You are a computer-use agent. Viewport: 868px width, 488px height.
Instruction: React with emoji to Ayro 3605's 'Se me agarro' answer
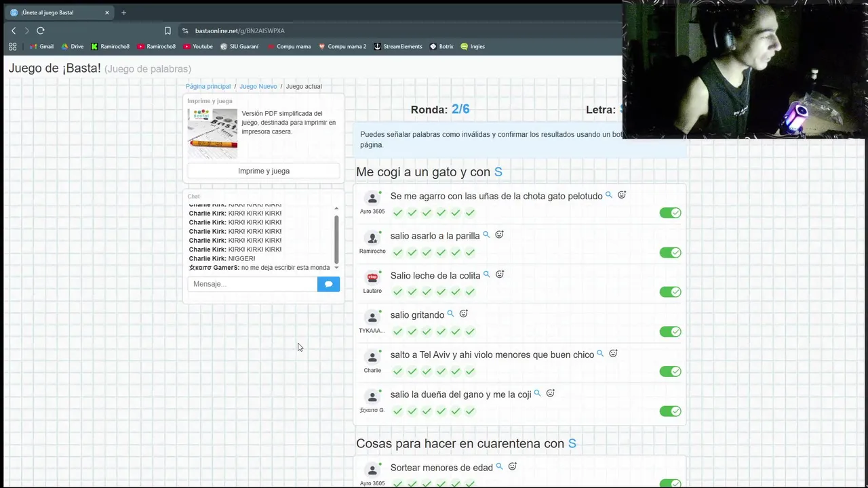[x=622, y=195]
